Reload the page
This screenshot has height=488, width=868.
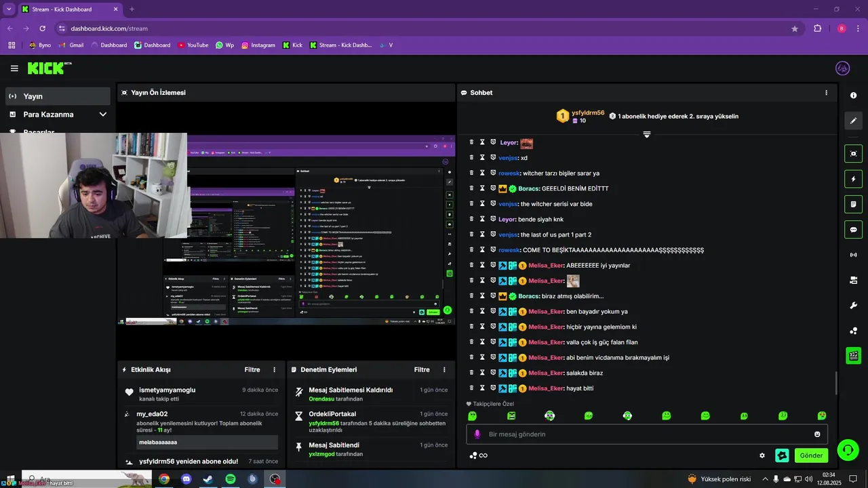click(x=43, y=28)
